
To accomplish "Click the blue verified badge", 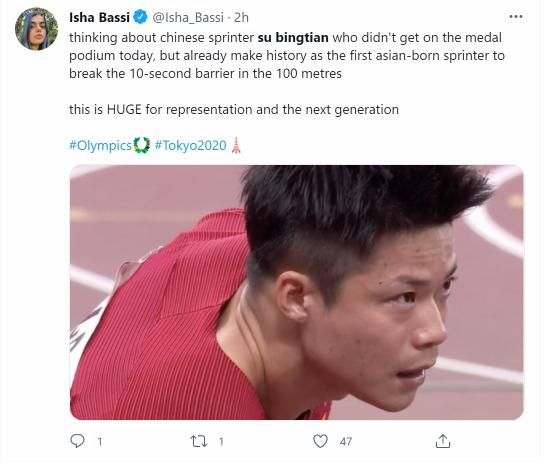I will click(140, 17).
